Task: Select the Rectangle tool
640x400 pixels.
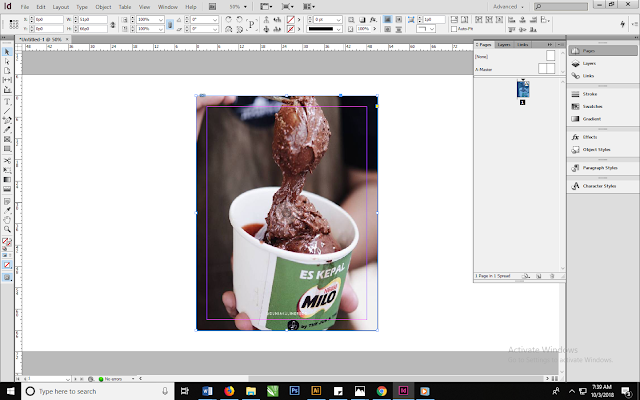Action: pos(7,149)
